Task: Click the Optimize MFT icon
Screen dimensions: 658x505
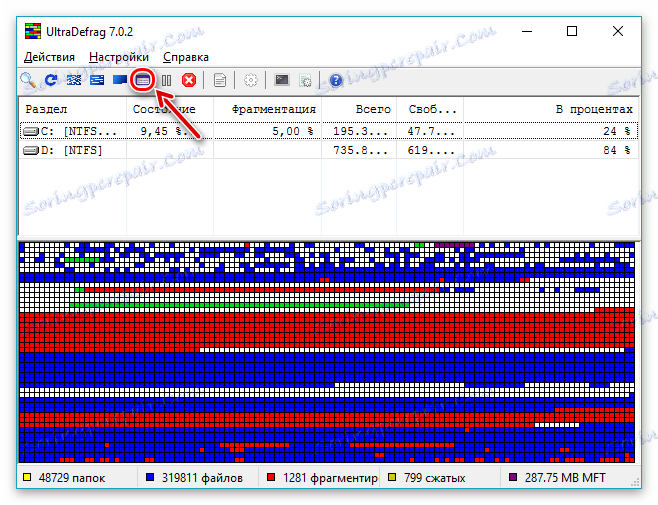Action: point(143,80)
